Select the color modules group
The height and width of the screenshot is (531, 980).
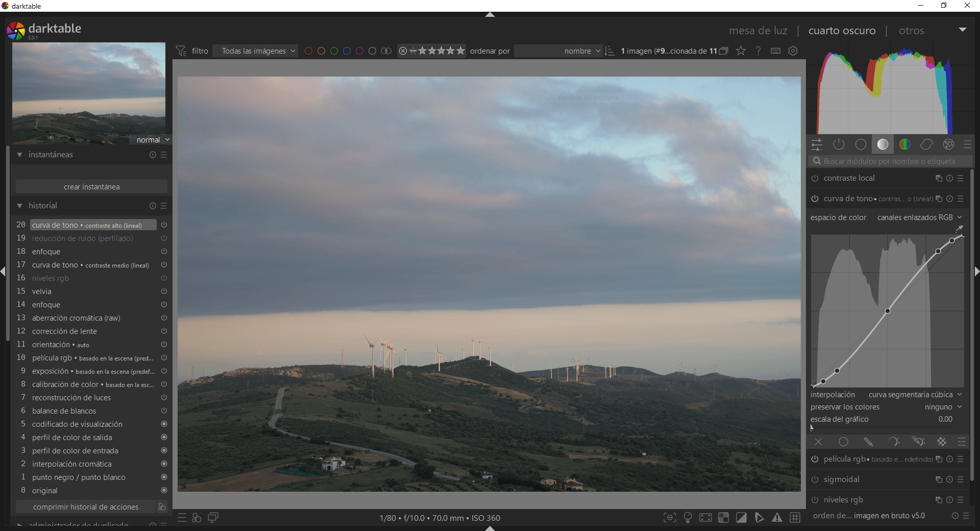coord(904,144)
